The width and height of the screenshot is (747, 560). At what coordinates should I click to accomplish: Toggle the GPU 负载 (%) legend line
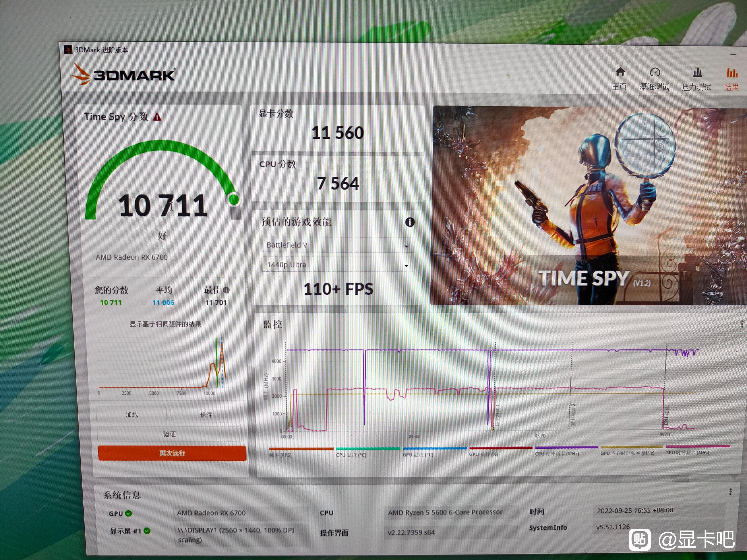point(501,451)
